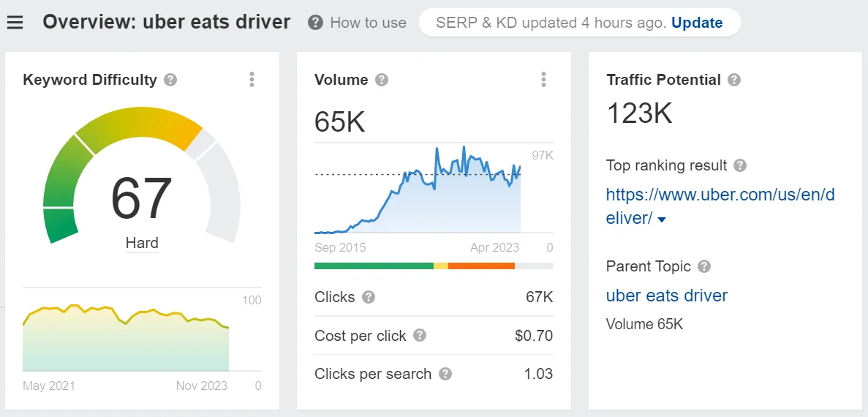Click the Volume help icon
This screenshot has height=417, width=868.
(x=382, y=80)
